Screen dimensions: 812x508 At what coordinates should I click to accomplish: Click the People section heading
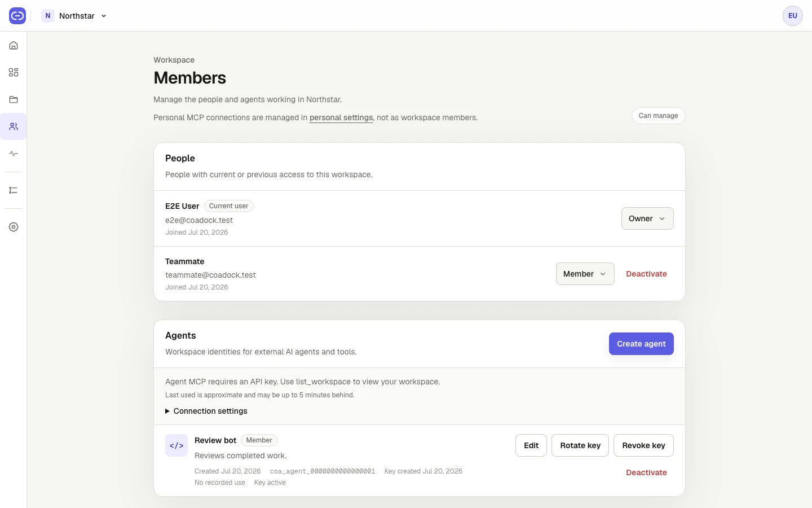[x=180, y=158]
